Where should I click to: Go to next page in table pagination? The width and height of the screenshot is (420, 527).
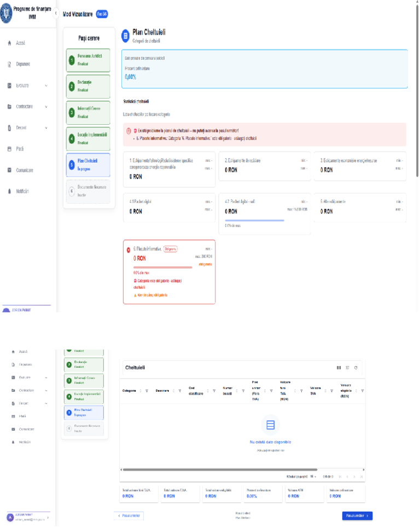[354, 477]
